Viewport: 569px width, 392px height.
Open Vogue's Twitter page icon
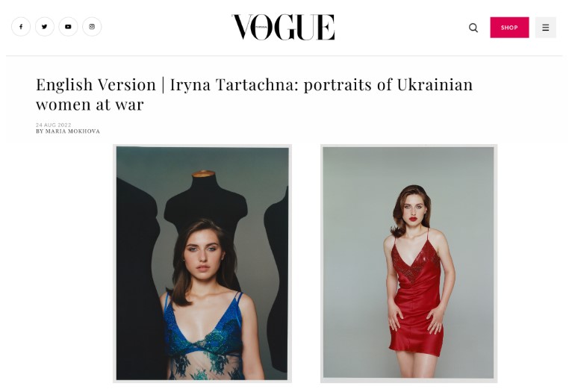click(45, 27)
